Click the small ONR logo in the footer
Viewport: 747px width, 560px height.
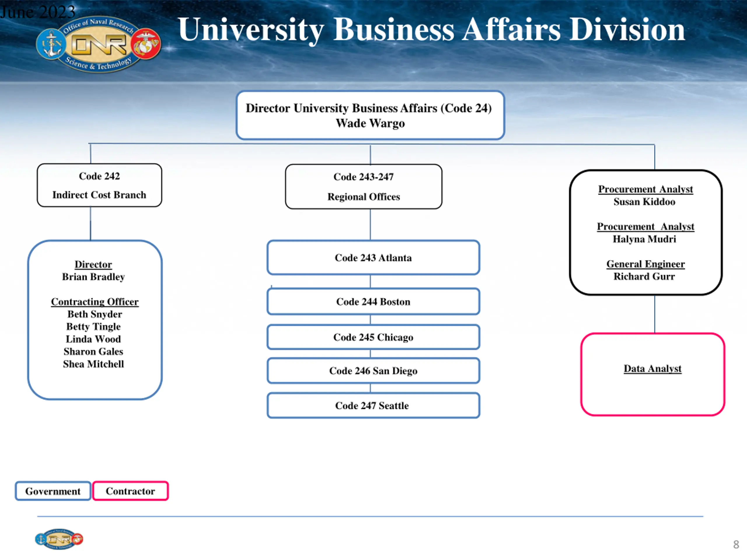coord(59,539)
